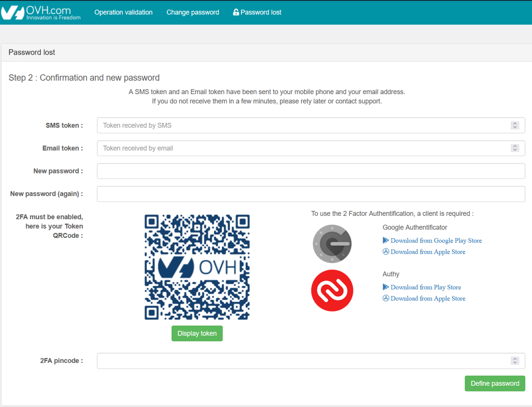This screenshot has height=407, width=532.
Task: Open the Operation validation page
Action: coord(123,12)
